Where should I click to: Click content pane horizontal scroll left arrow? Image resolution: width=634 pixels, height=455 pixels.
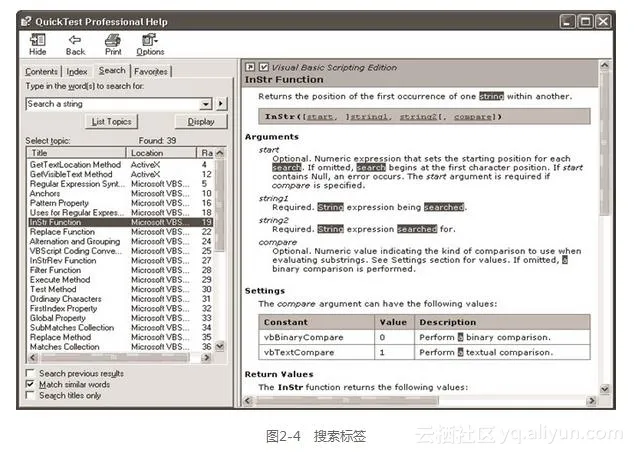click(248, 401)
